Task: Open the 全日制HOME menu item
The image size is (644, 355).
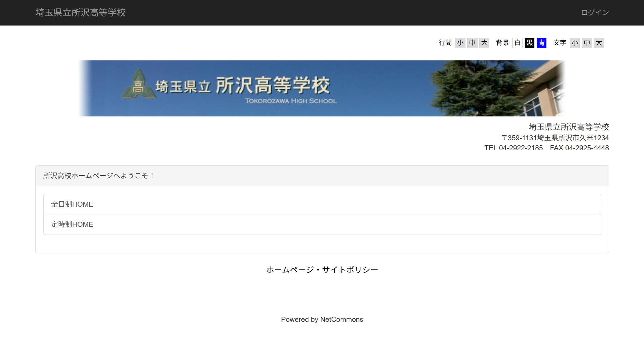Action: (322, 204)
